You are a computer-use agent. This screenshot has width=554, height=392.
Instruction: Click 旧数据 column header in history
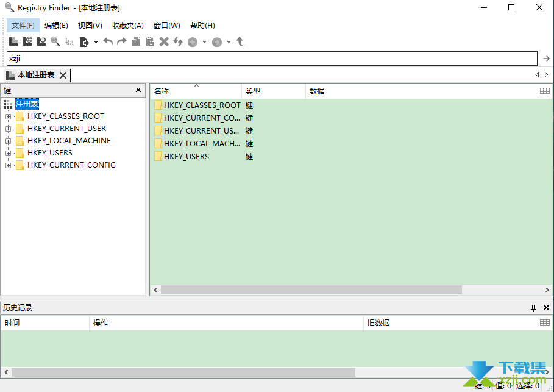point(450,323)
